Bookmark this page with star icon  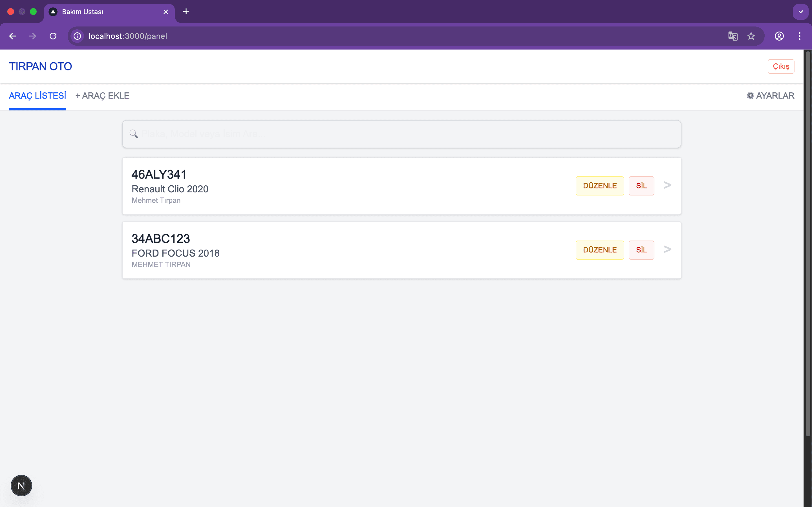(751, 36)
